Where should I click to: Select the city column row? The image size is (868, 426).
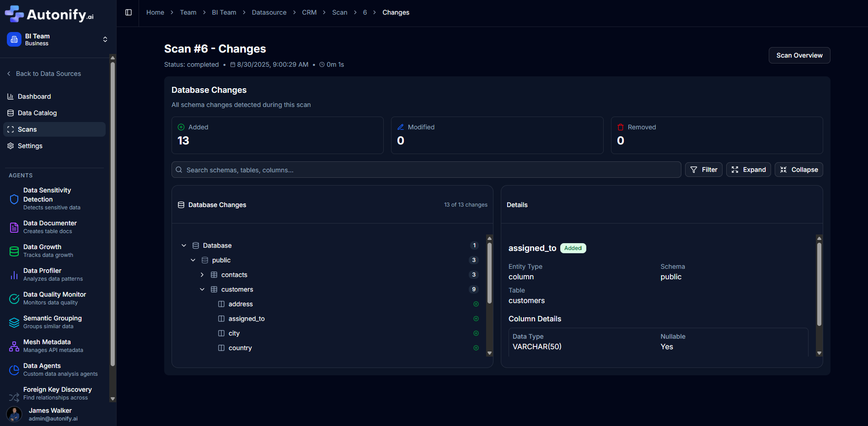point(349,333)
